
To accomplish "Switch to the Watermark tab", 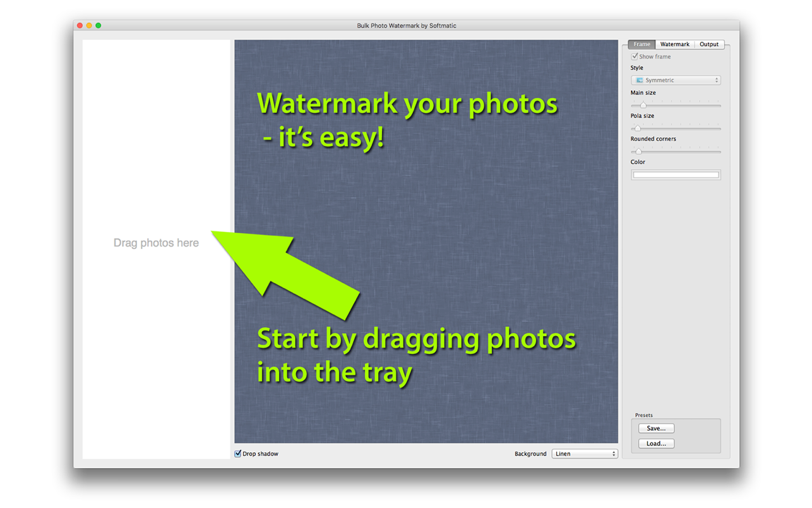I will 674,44.
